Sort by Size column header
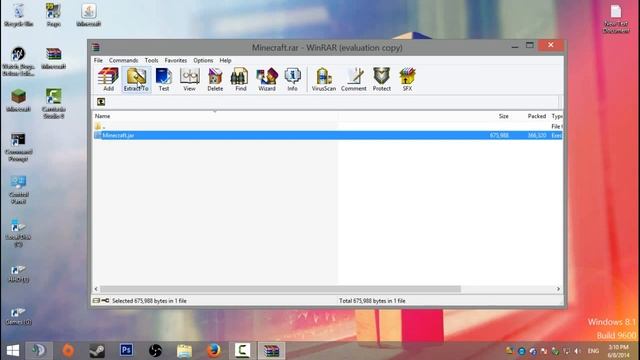The height and width of the screenshot is (360, 640). point(503,116)
